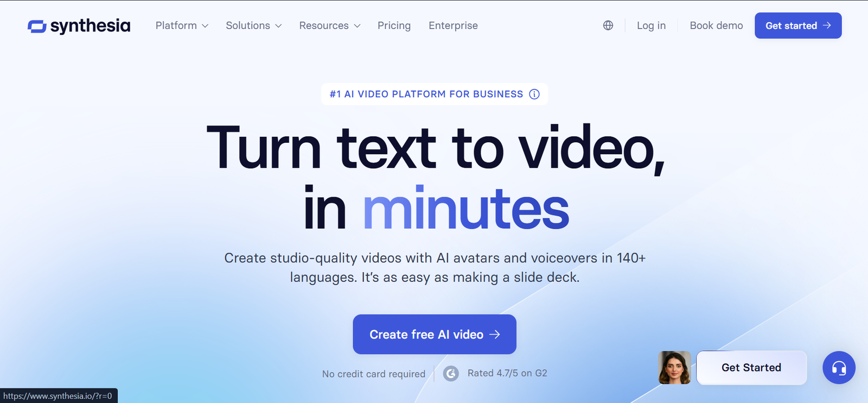Open the globe language selector

click(x=608, y=26)
